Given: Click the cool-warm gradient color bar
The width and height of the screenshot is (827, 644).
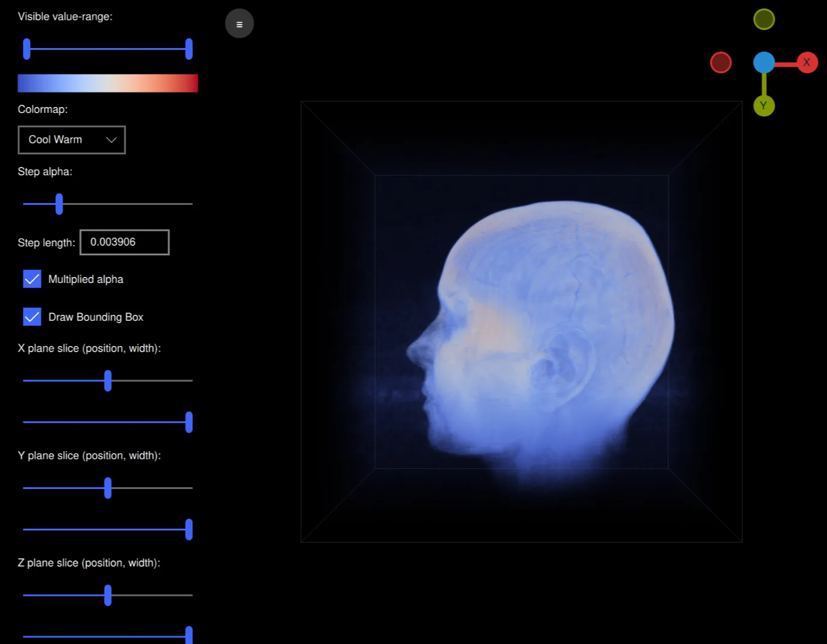Looking at the screenshot, I should (108, 82).
